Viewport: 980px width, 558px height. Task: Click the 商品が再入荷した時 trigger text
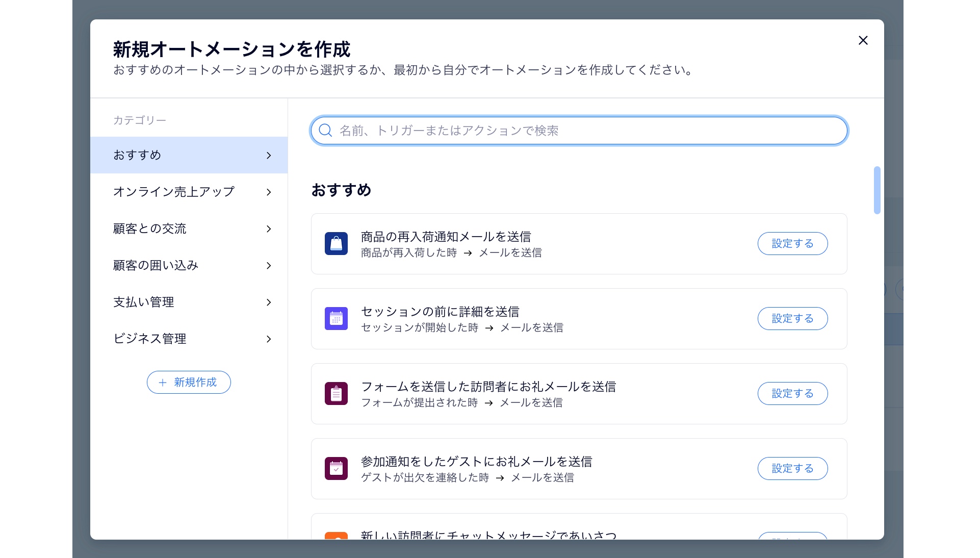click(x=409, y=253)
